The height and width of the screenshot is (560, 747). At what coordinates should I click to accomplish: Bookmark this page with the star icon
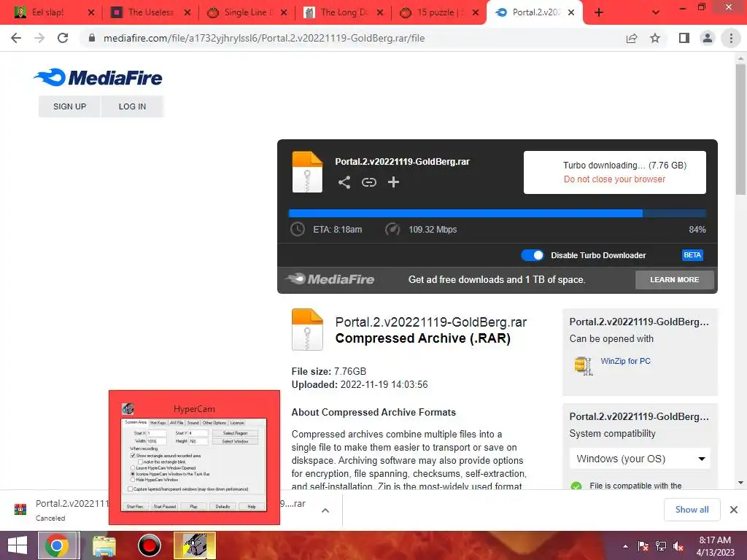[655, 38]
